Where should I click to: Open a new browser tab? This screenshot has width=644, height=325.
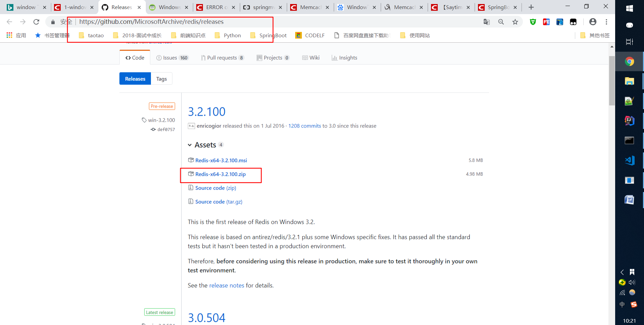(531, 7)
